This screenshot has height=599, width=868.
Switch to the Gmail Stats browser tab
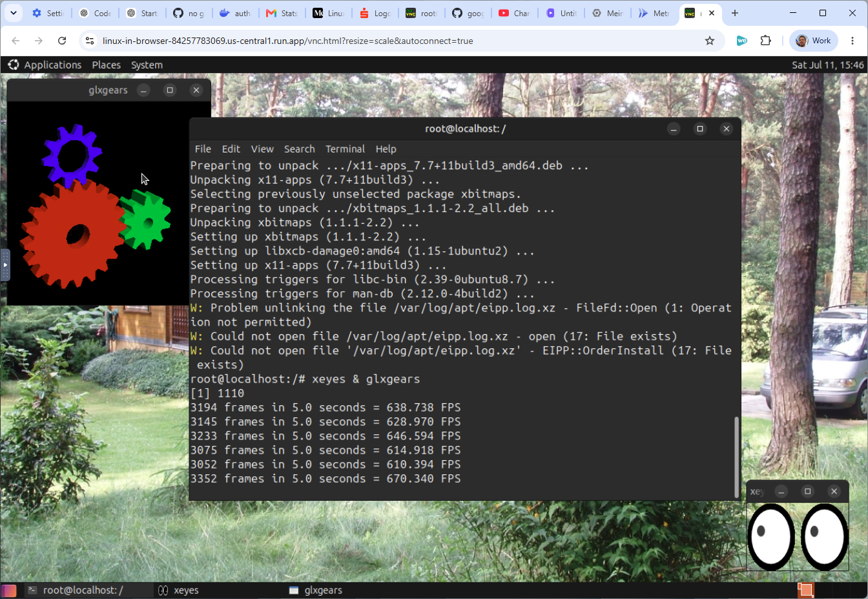(x=282, y=13)
